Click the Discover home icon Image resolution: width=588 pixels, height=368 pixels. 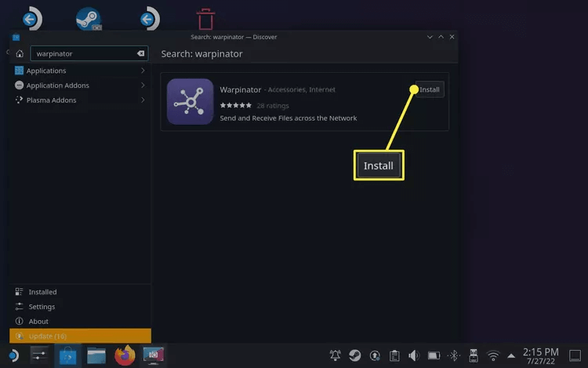pos(20,53)
